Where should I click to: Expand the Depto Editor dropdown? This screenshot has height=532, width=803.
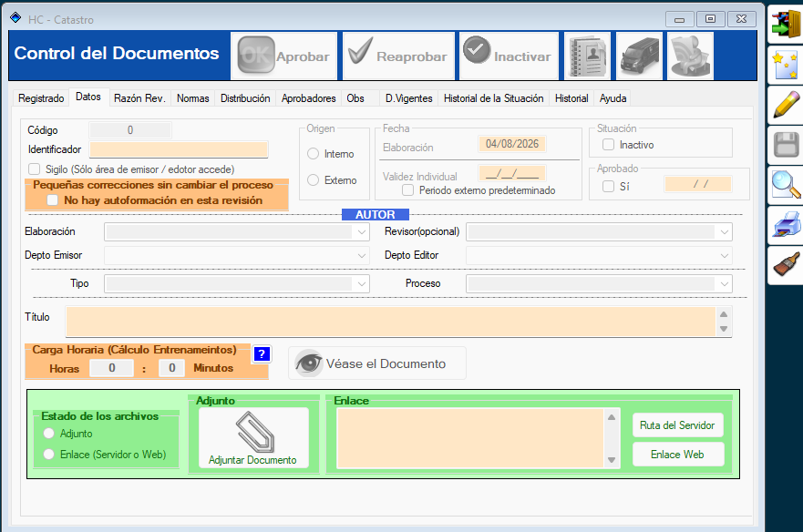pyautogui.click(x=724, y=255)
